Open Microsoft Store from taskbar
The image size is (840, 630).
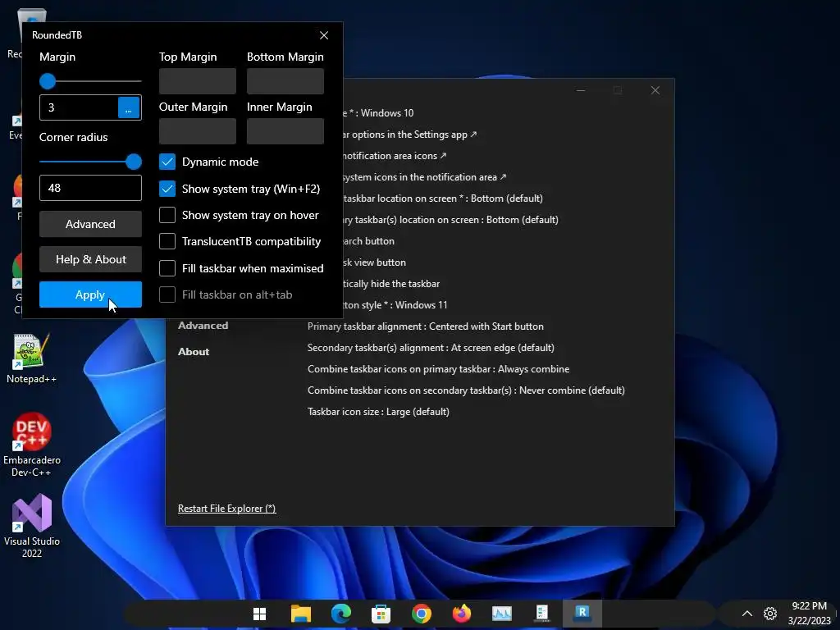381,614
